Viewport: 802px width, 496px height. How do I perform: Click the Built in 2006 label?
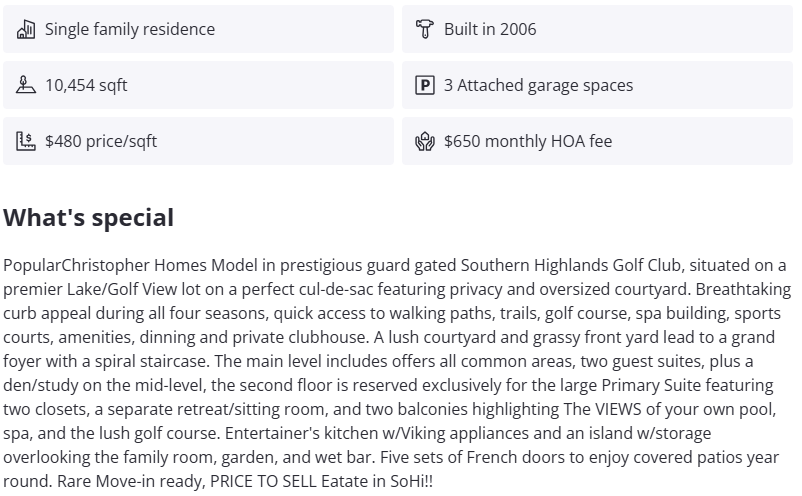pyautogui.click(x=490, y=29)
